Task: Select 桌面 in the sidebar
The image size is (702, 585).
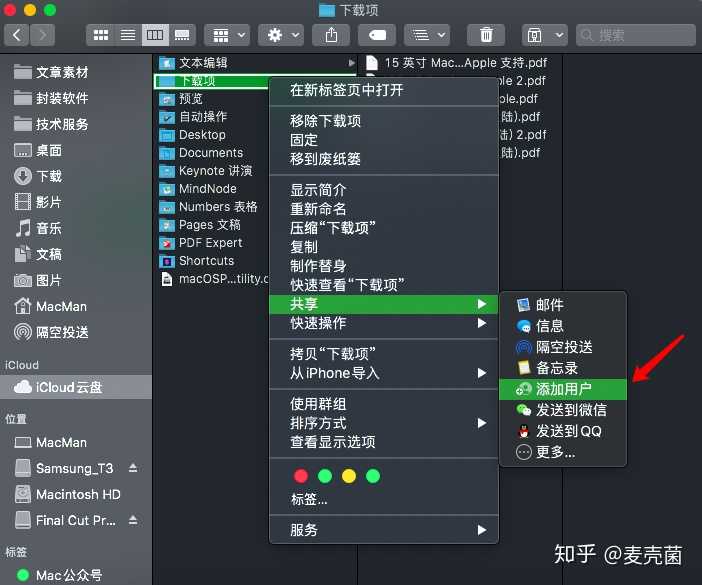Action: [38, 150]
